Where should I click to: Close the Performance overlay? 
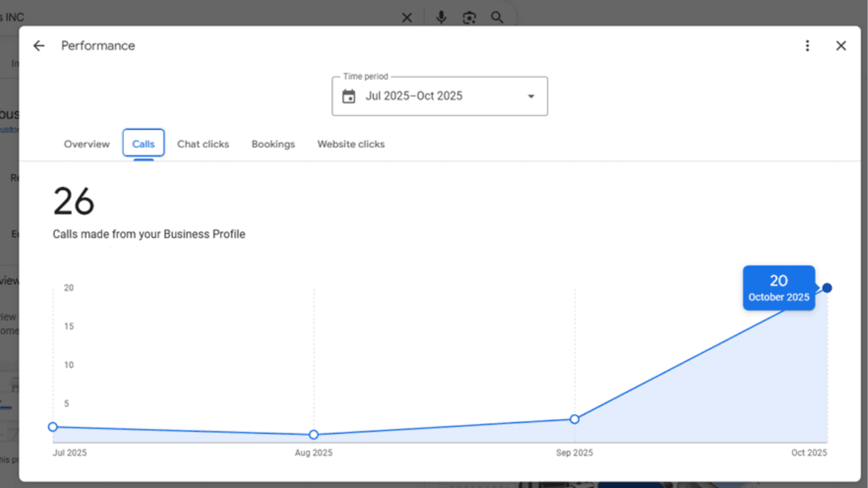coord(841,45)
